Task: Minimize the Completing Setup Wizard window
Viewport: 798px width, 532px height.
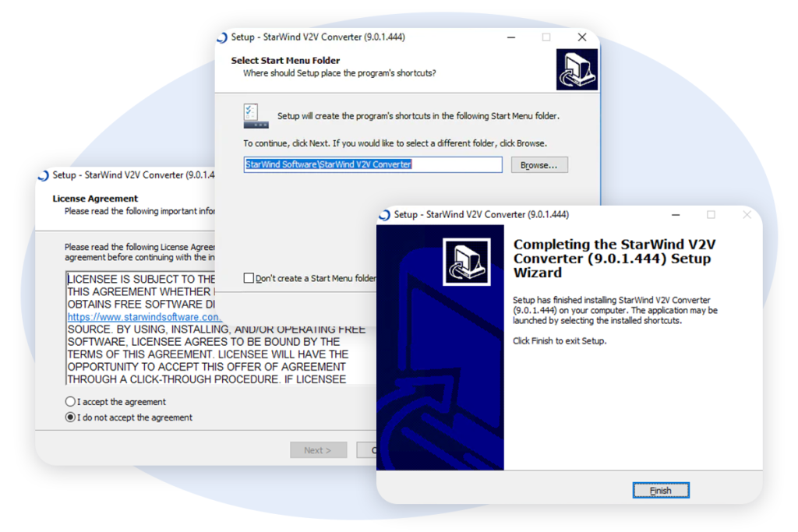Action: coord(675,215)
